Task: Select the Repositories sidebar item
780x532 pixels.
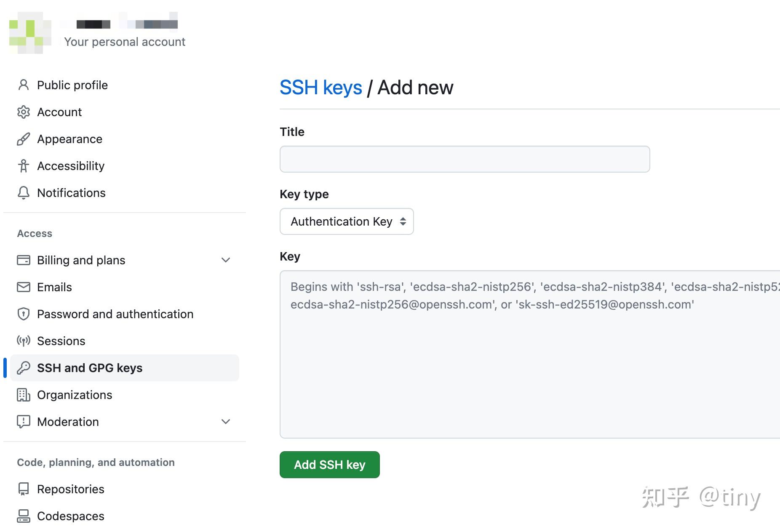Action: pos(70,489)
